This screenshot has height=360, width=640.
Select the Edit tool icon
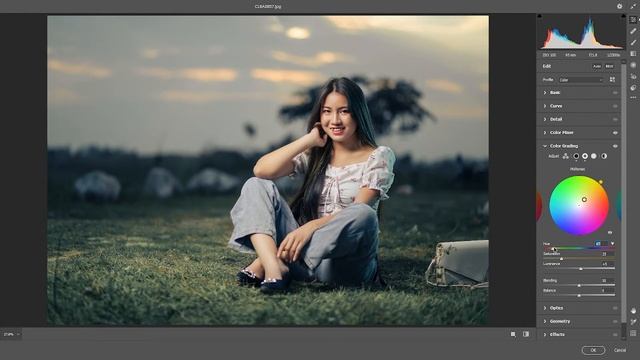pyautogui.click(x=633, y=20)
